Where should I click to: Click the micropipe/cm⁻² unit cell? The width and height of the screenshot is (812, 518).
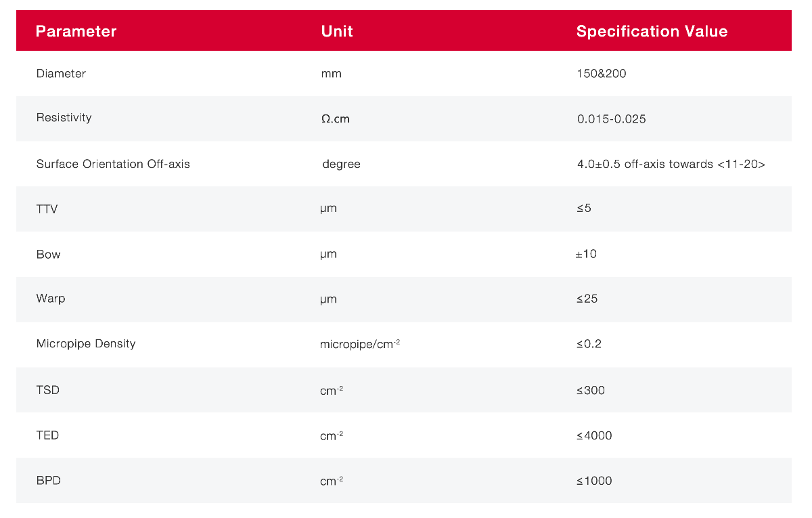tap(359, 345)
